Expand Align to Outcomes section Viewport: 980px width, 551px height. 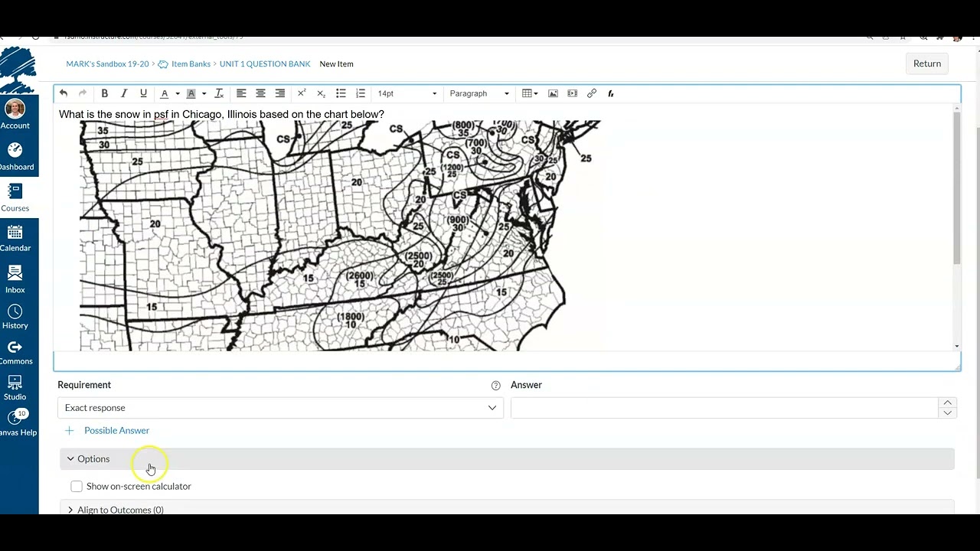[507, 509]
